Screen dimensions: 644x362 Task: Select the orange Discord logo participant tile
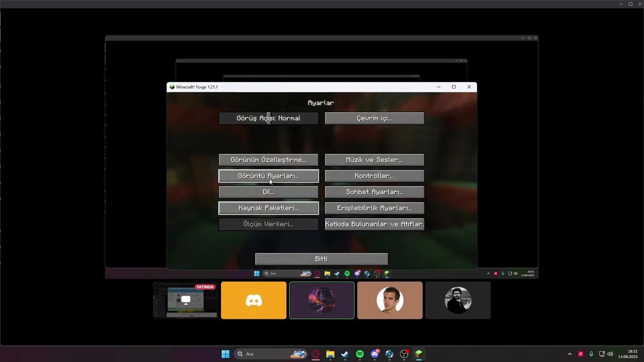[254, 300]
